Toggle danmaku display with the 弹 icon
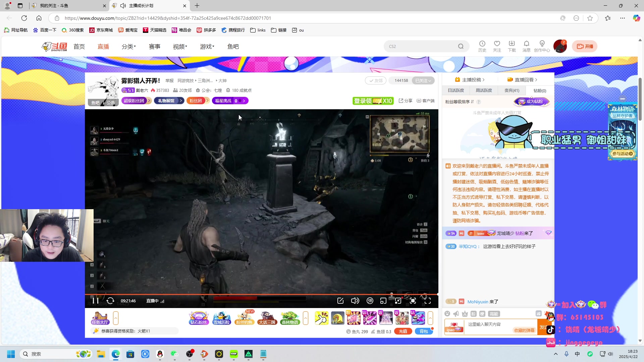This screenshot has height=362, width=644. [370, 301]
